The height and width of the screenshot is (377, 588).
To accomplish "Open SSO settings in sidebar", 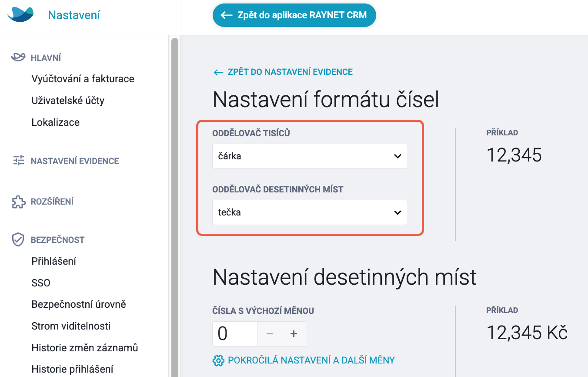I will click(41, 283).
